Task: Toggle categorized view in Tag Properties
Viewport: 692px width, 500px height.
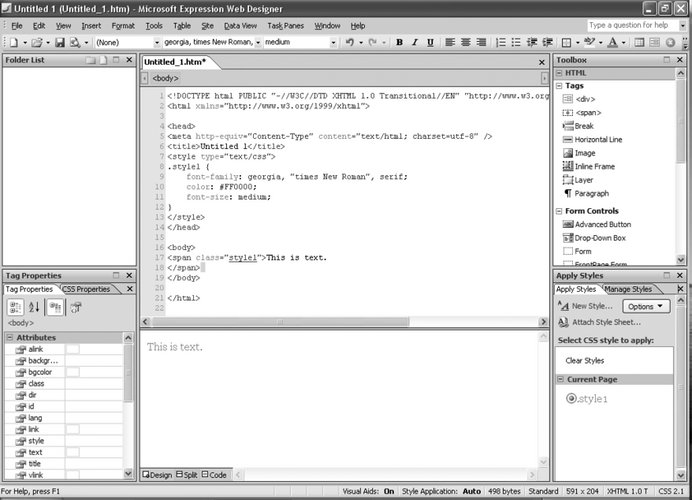Action: coord(16,308)
